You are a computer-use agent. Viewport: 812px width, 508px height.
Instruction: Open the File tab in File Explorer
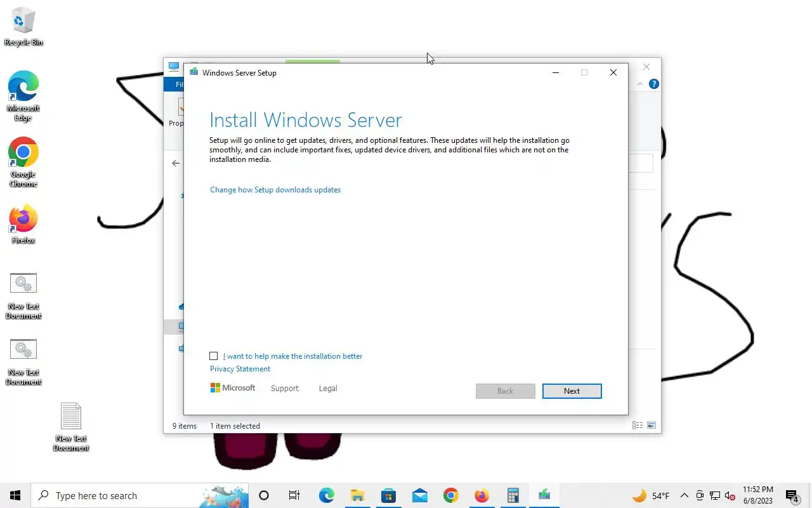click(175, 84)
